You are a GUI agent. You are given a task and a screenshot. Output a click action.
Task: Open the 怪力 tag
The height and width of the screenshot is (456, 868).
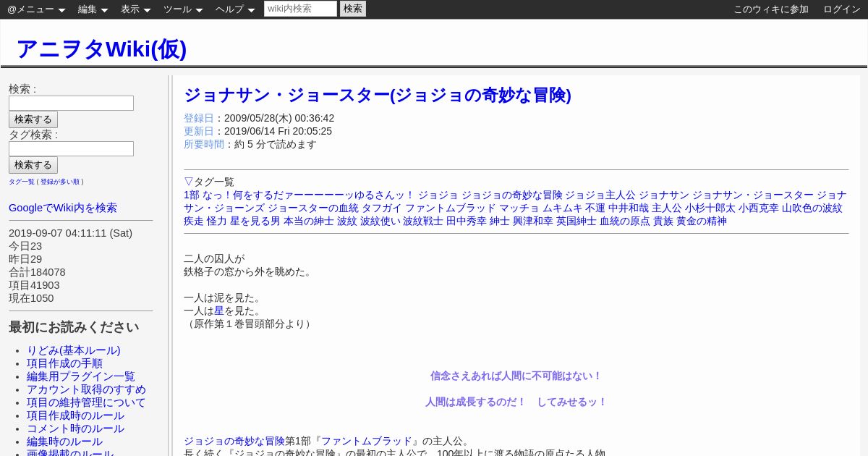point(217,221)
